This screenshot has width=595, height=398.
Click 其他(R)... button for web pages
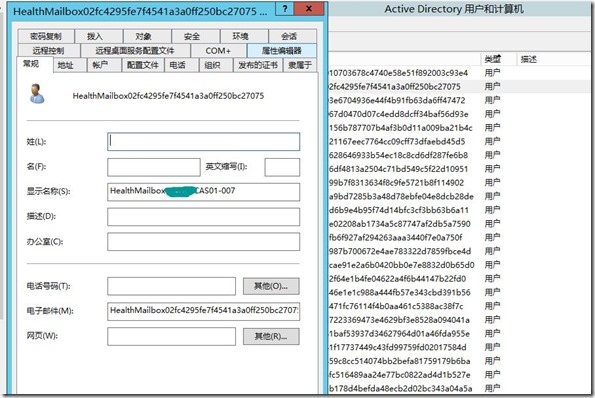[271, 336]
